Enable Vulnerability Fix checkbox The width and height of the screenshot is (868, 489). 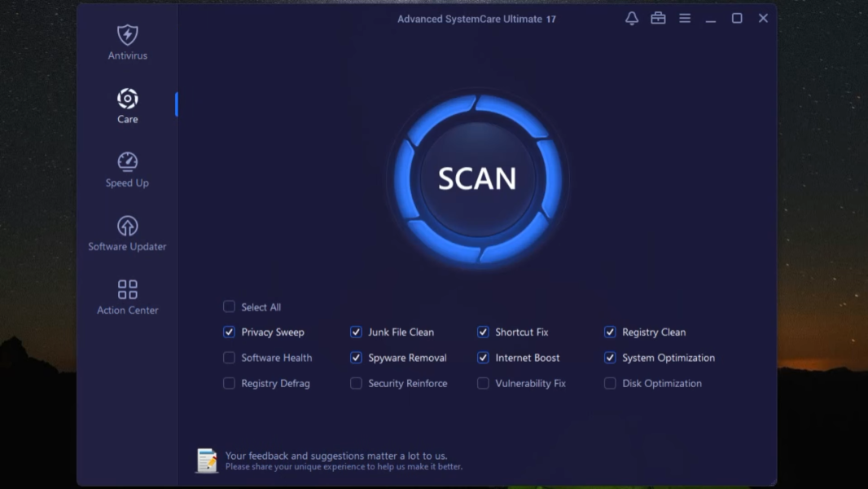[483, 383]
